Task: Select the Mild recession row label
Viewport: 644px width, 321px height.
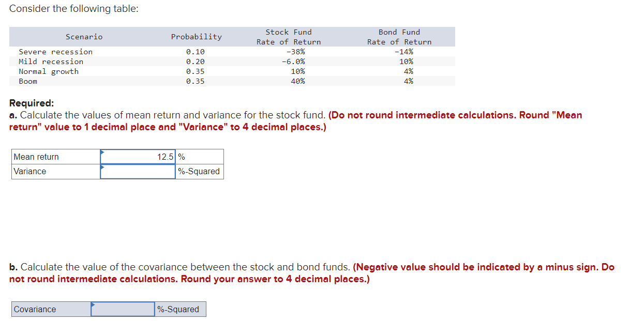Action: (51, 62)
